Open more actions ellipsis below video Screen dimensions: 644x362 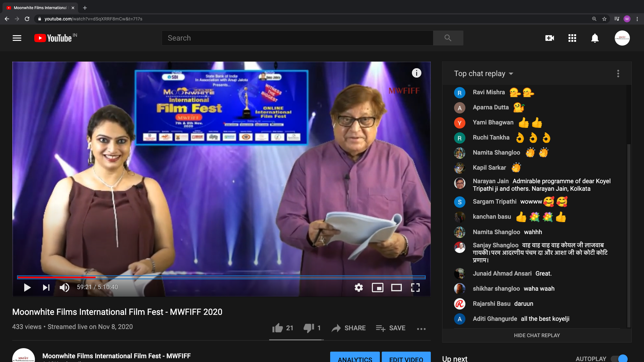[421, 329]
